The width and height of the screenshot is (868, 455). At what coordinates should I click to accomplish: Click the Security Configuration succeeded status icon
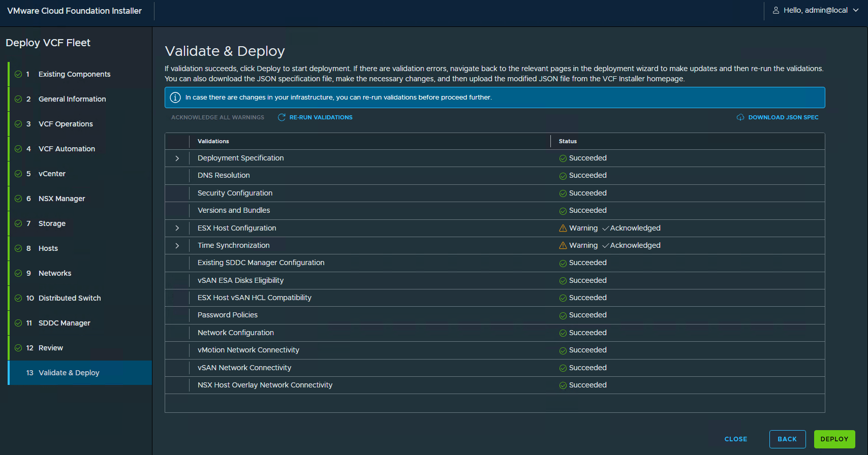(x=563, y=193)
